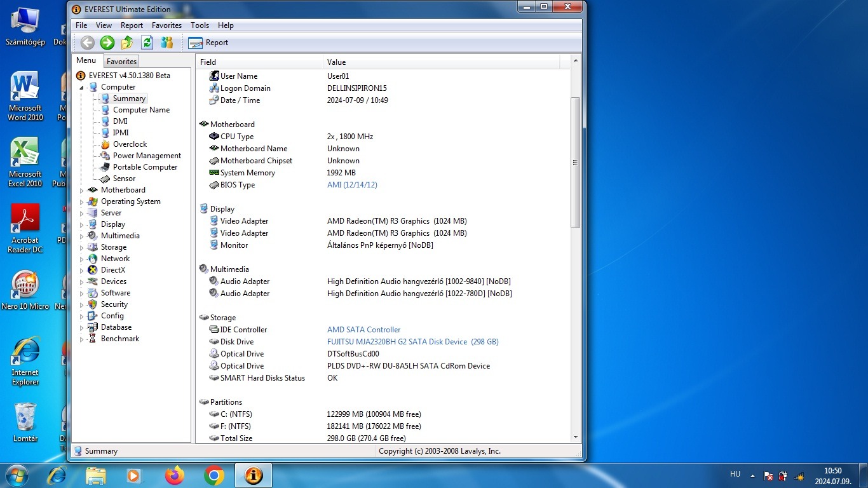Open the View menu
This screenshot has width=868, height=488.
[x=104, y=25]
